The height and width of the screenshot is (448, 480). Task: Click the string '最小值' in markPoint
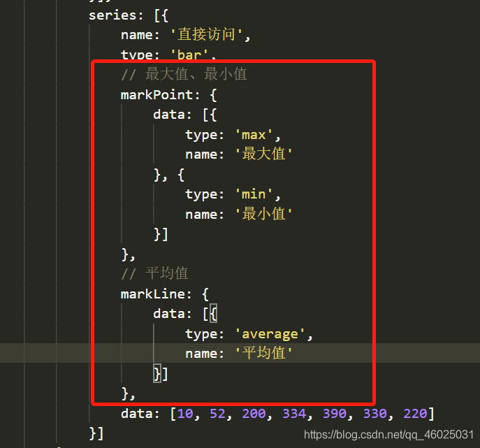[x=264, y=214]
